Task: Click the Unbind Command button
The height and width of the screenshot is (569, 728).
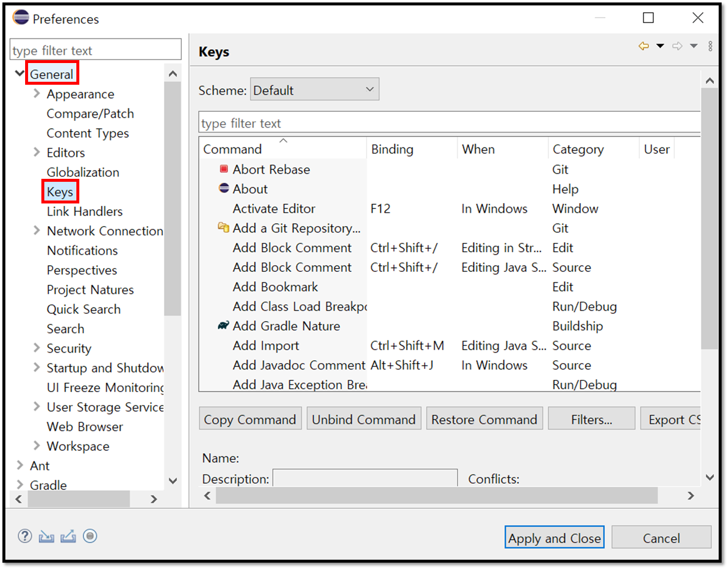Action: click(x=364, y=419)
